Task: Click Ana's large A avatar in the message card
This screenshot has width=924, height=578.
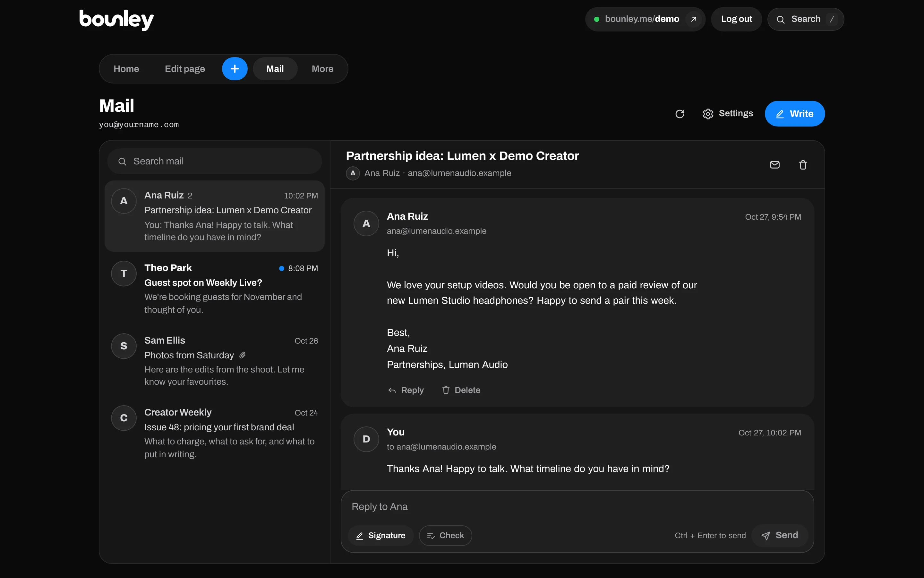Action: click(366, 223)
